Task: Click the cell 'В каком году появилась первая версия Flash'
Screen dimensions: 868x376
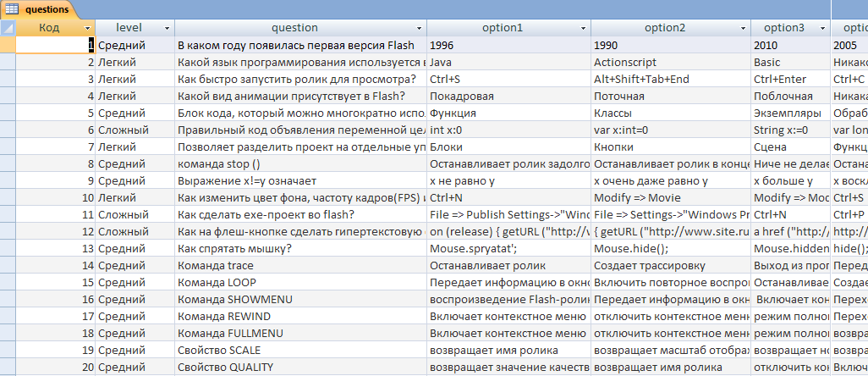Action: pyautogui.click(x=301, y=46)
